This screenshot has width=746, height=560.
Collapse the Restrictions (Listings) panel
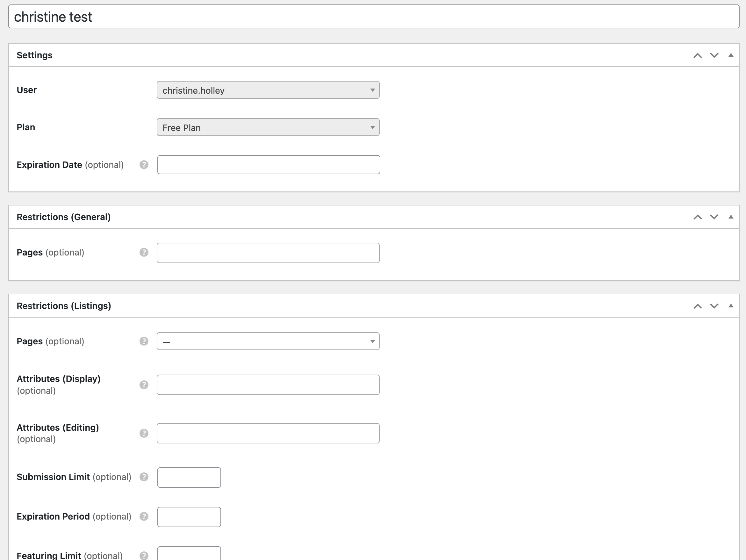pos(731,305)
